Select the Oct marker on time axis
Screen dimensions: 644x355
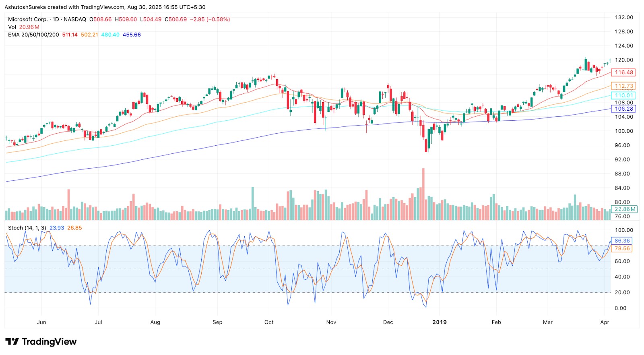tap(269, 322)
